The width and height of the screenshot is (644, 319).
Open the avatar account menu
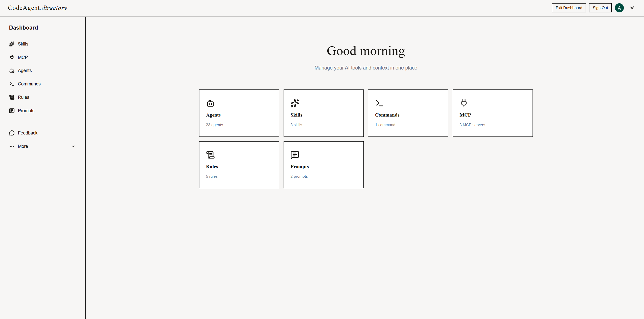click(619, 8)
